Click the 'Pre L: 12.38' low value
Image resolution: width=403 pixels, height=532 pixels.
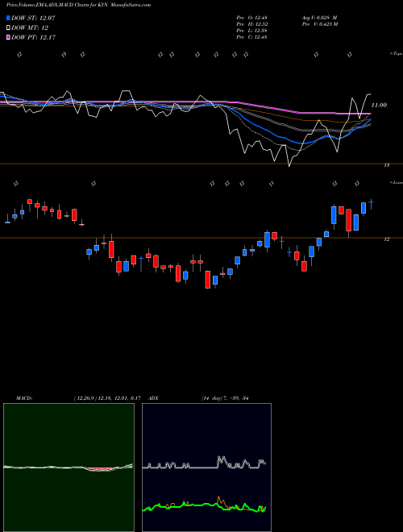[x=251, y=31]
